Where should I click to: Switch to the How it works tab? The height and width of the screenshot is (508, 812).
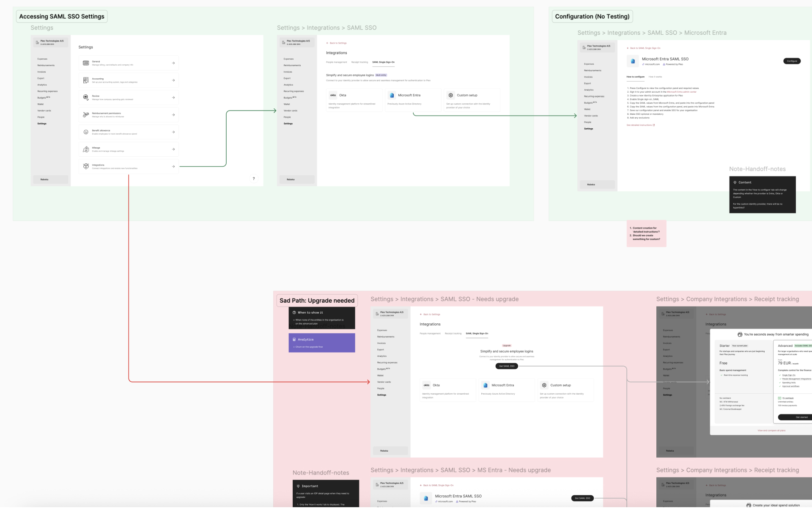[655, 77]
